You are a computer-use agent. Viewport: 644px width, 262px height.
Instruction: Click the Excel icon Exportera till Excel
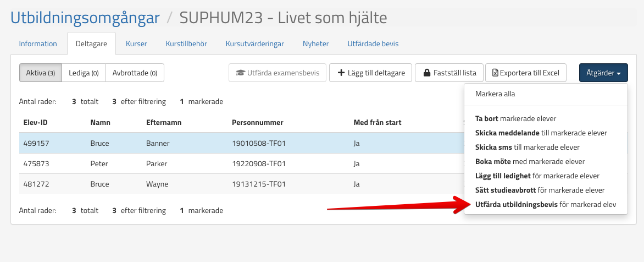point(525,73)
